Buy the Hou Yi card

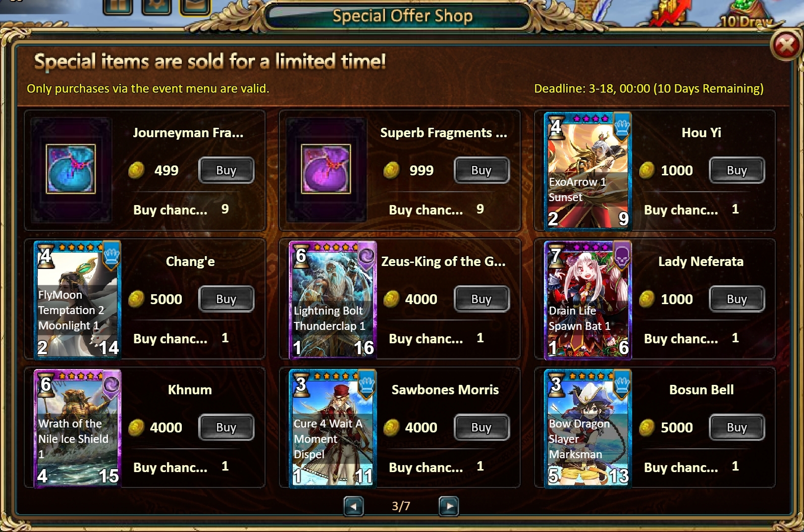pos(737,170)
